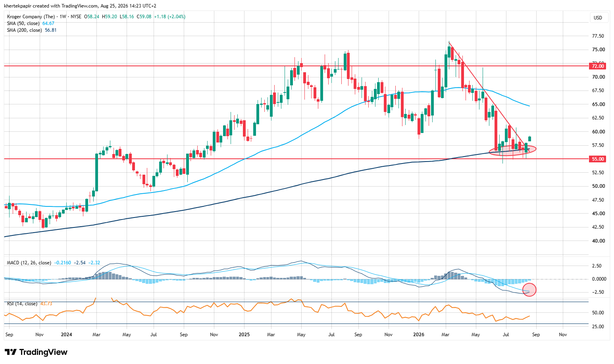This screenshot has height=364, width=614.
Task: Select the RSI (14, close) legend
Action: 22,304
